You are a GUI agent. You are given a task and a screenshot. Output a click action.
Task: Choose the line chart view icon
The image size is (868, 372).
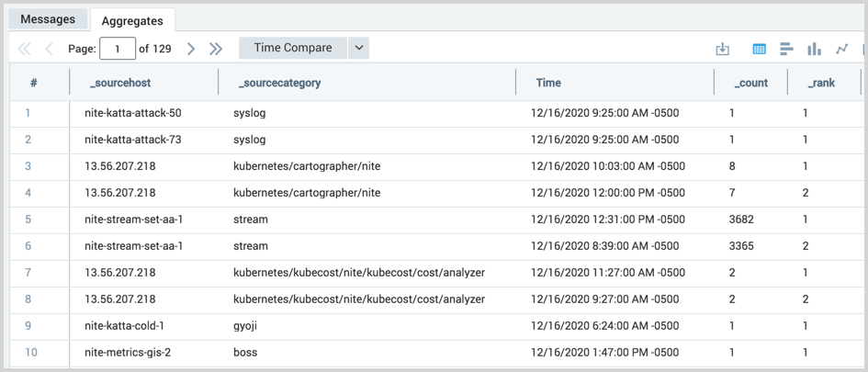tap(841, 49)
